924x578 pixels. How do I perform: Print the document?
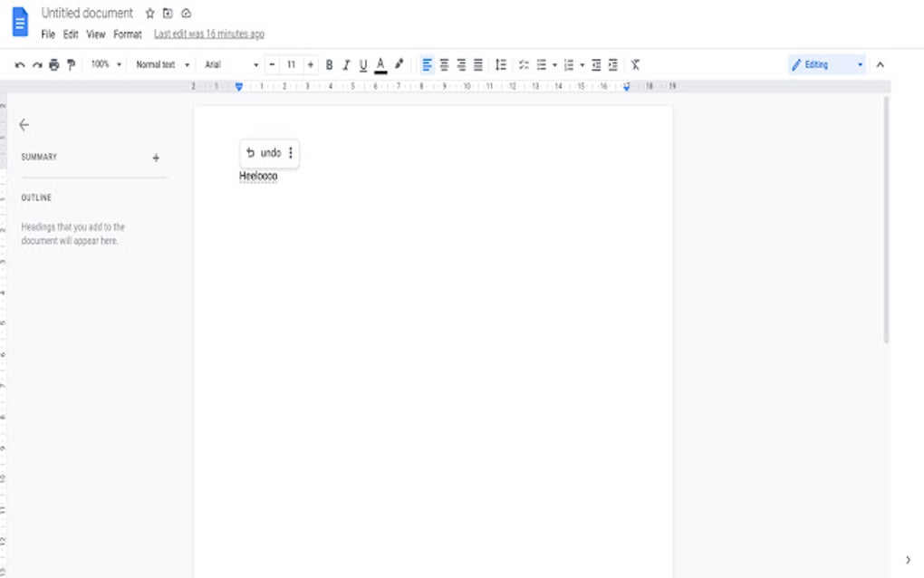pyautogui.click(x=54, y=63)
